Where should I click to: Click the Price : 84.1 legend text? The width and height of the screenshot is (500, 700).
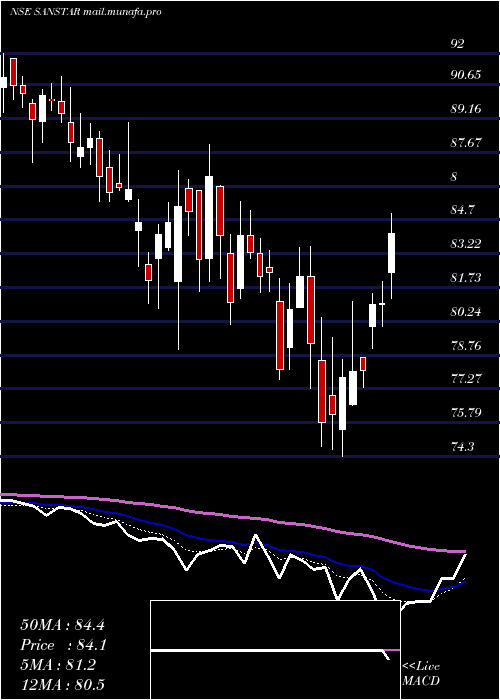(63, 645)
